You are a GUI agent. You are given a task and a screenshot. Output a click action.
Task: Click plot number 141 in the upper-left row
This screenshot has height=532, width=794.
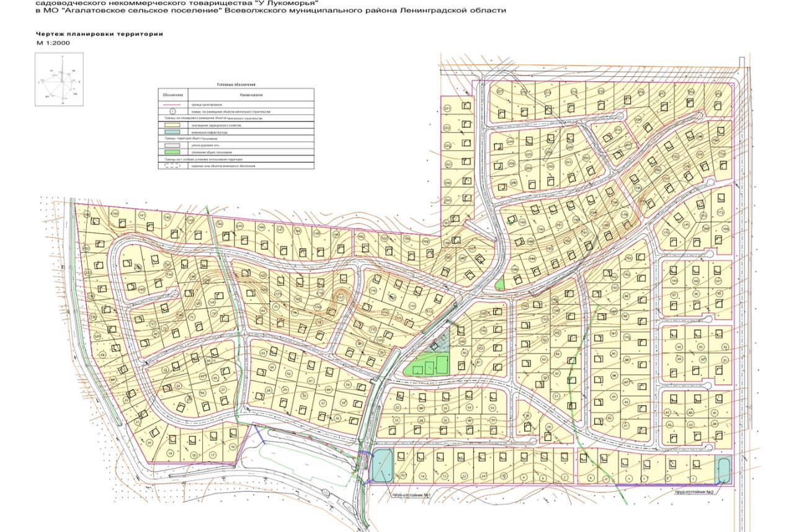[142, 215]
